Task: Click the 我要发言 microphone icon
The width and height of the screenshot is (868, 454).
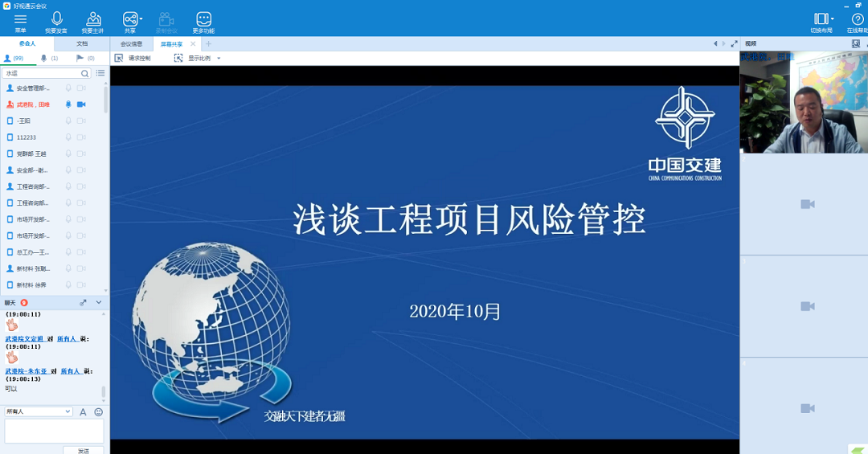Action: click(56, 20)
